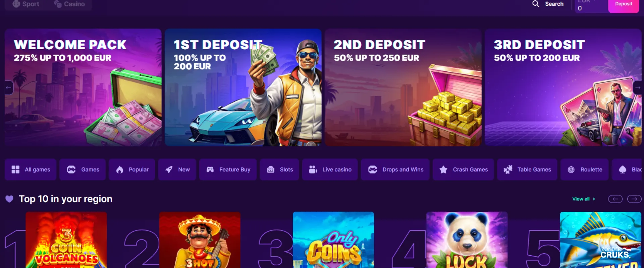This screenshot has width=644, height=268.
Task: Slide promo banners to the left
Action: pos(9,88)
